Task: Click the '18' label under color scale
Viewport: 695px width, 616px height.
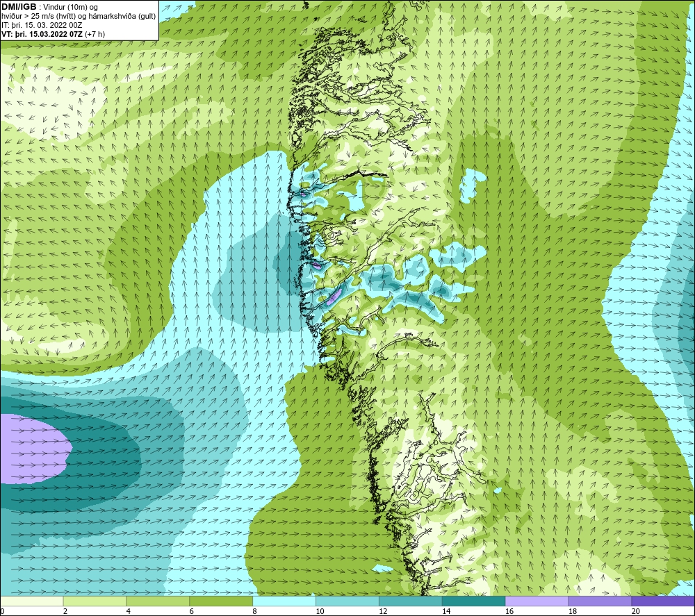Action: [572, 611]
